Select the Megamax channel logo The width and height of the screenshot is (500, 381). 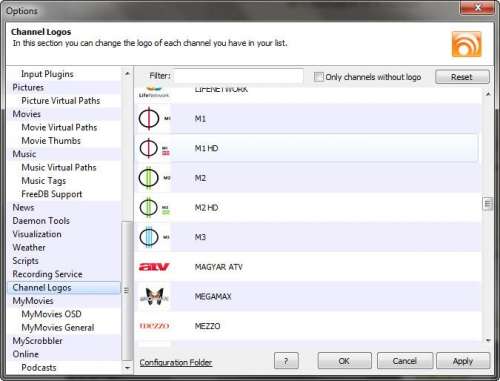tap(154, 296)
